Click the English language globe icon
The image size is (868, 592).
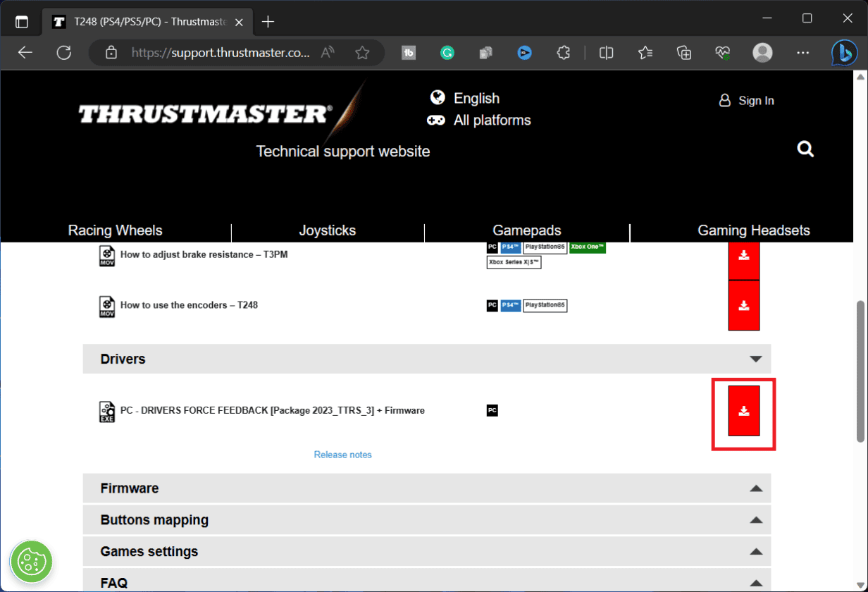pyautogui.click(x=438, y=98)
